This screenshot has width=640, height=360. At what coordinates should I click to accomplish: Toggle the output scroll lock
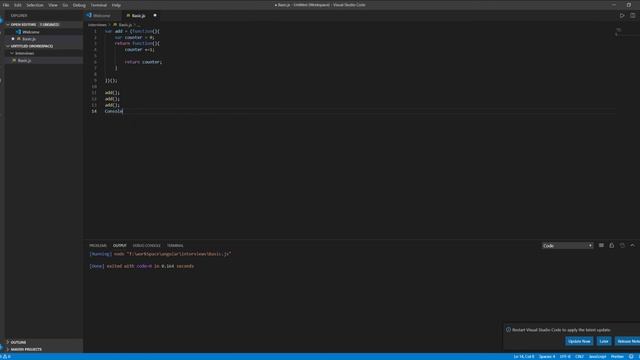[x=611, y=245]
